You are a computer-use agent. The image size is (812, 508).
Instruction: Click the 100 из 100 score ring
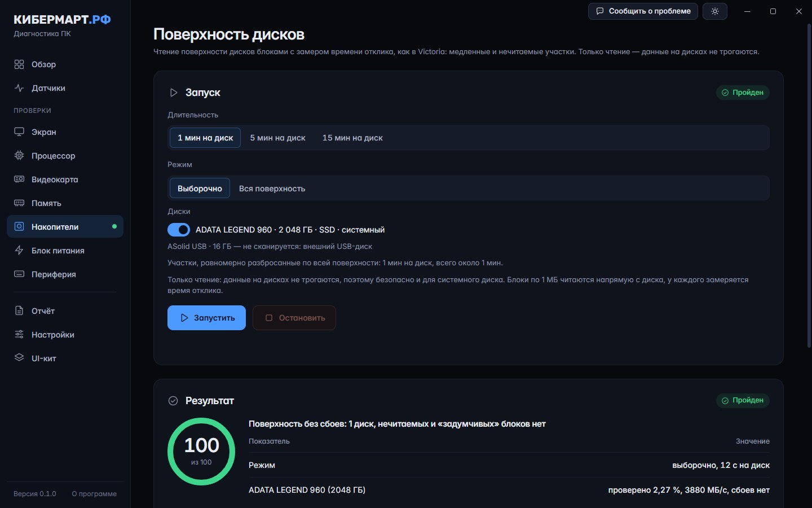tap(201, 452)
